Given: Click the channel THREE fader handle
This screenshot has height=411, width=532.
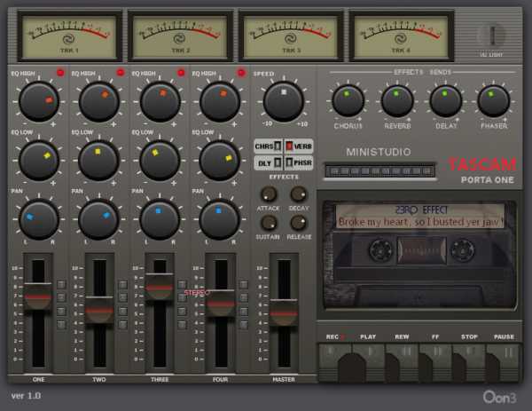Looking at the screenshot, I should (x=160, y=287).
